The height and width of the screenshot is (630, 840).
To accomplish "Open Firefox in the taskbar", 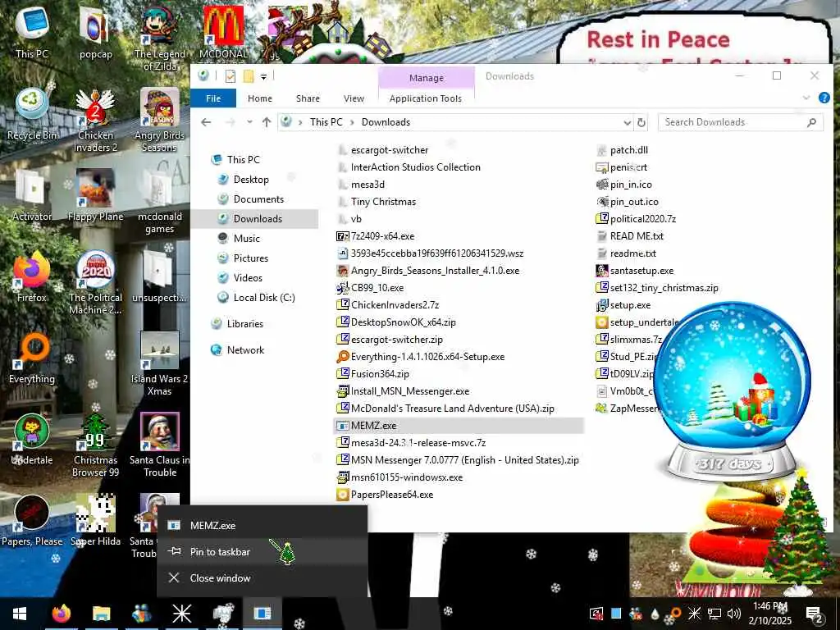I will [x=61, y=614].
